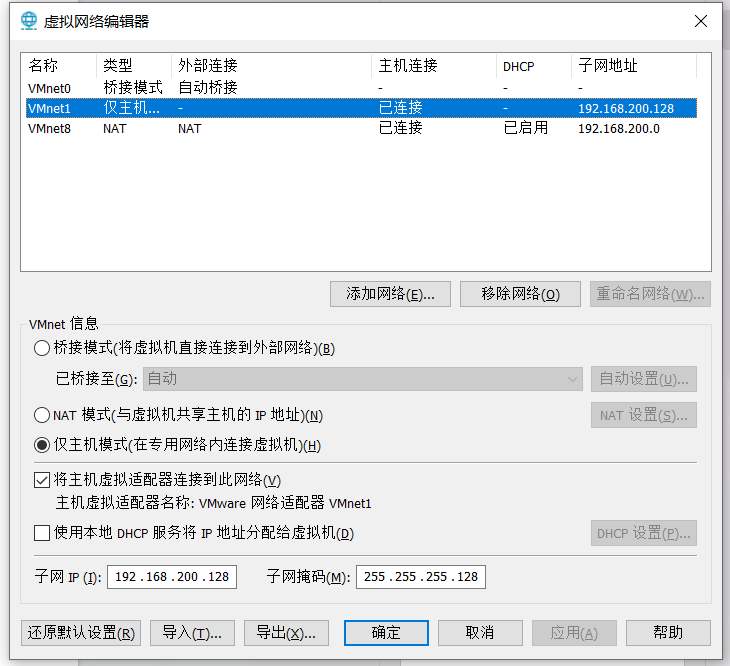Image resolution: width=730 pixels, height=666 pixels.
Task: Click the 192.168.200.0 subnet address cell
Action: point(619,128)
